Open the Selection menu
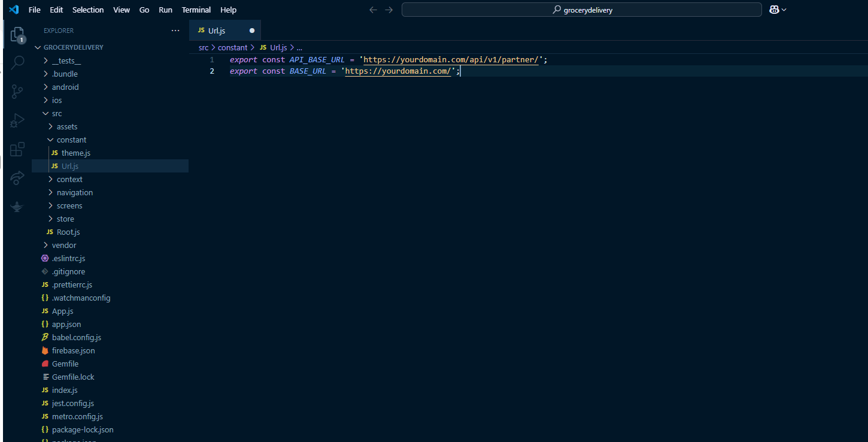Screen dimensions: 868x442 (x=88, y=10)
